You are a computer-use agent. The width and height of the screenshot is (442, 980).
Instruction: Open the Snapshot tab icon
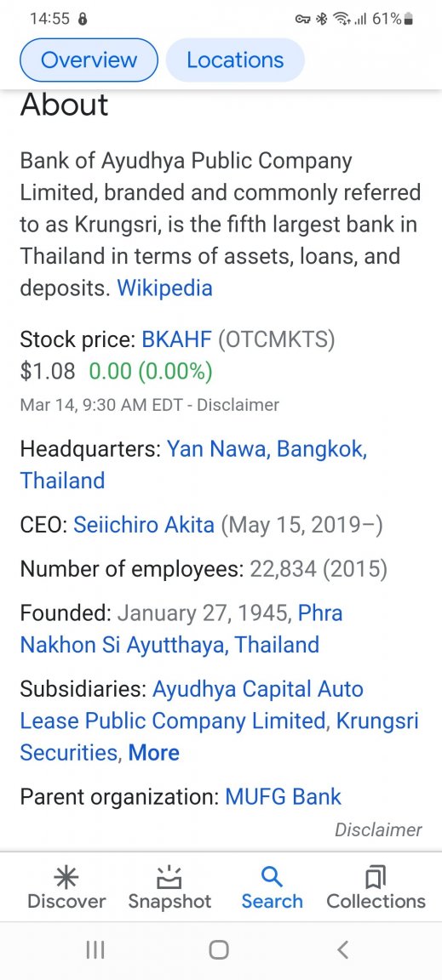(169, 878)
